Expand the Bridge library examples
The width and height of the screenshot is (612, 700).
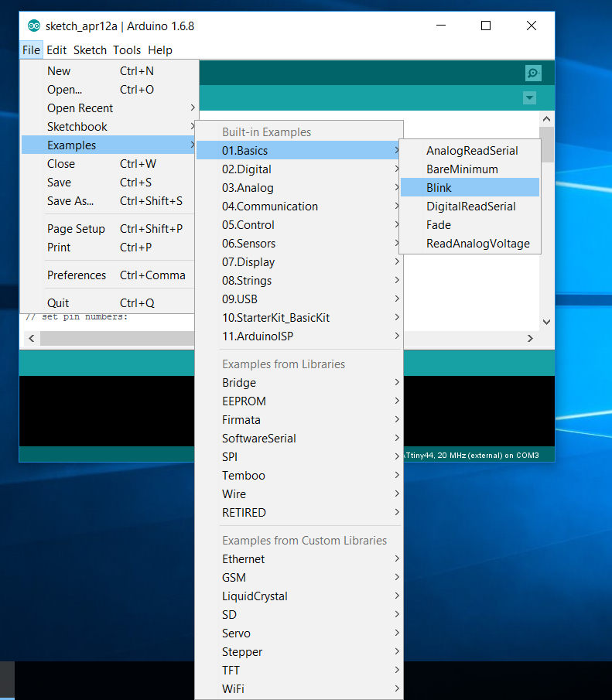pos(299,383)
